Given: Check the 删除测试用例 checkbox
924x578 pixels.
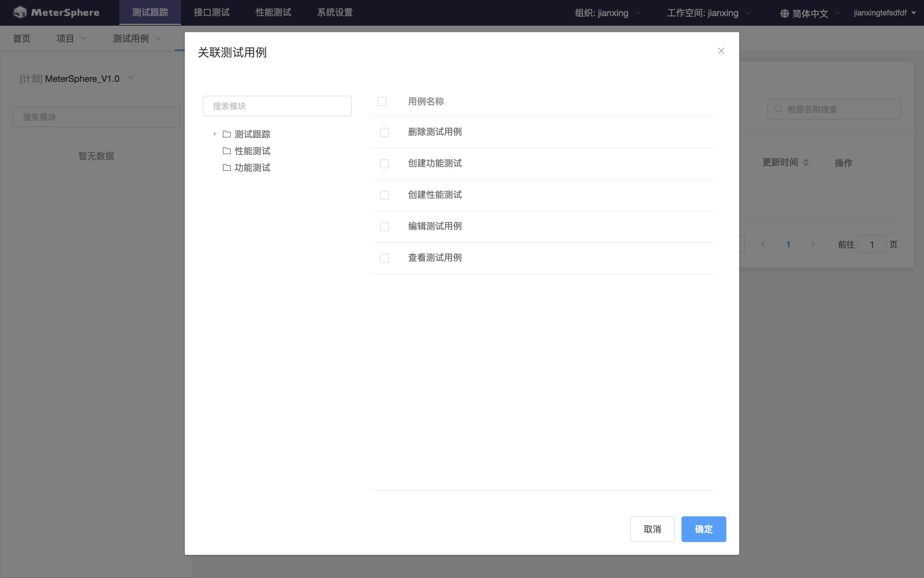Looking at the screenshot, I should coord(384,132).
